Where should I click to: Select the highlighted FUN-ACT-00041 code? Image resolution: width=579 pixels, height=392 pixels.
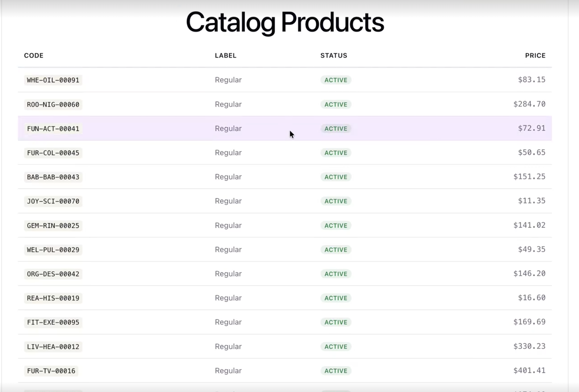(x=53, y=129)
